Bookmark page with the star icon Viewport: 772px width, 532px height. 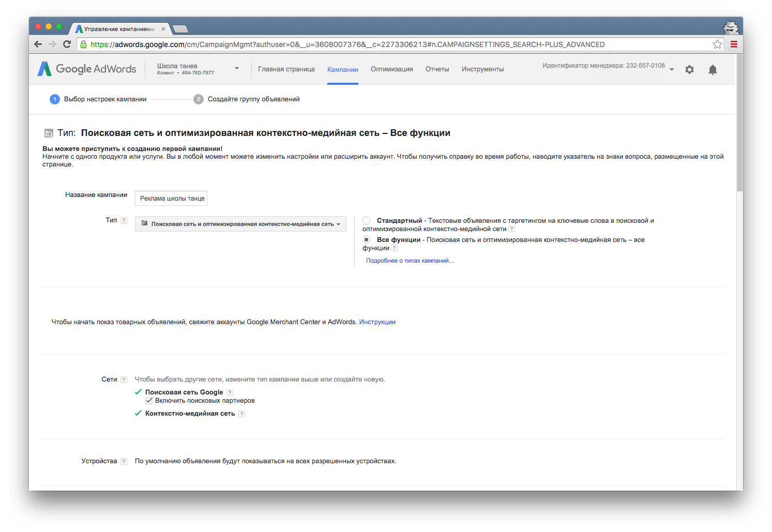[x=717, y=44]
